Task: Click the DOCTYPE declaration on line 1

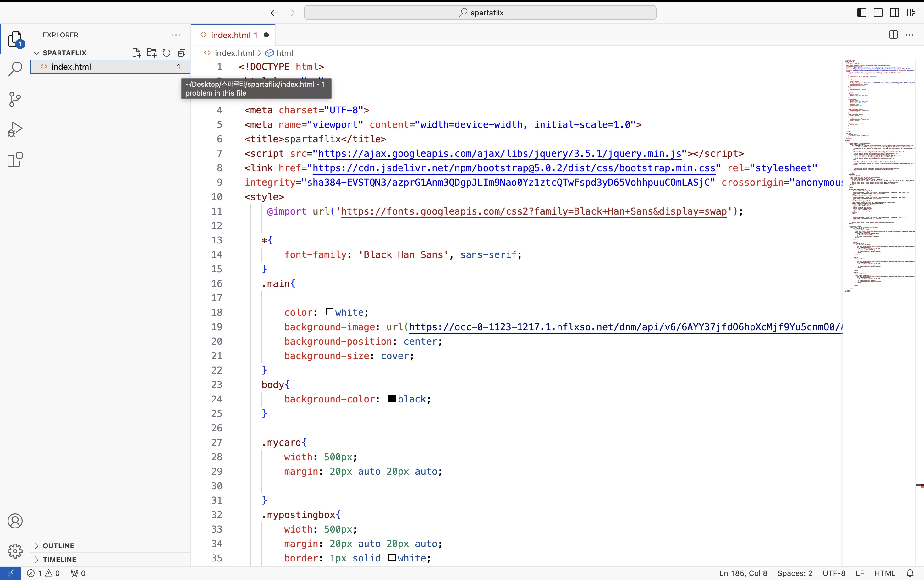Action: [281, 67]
